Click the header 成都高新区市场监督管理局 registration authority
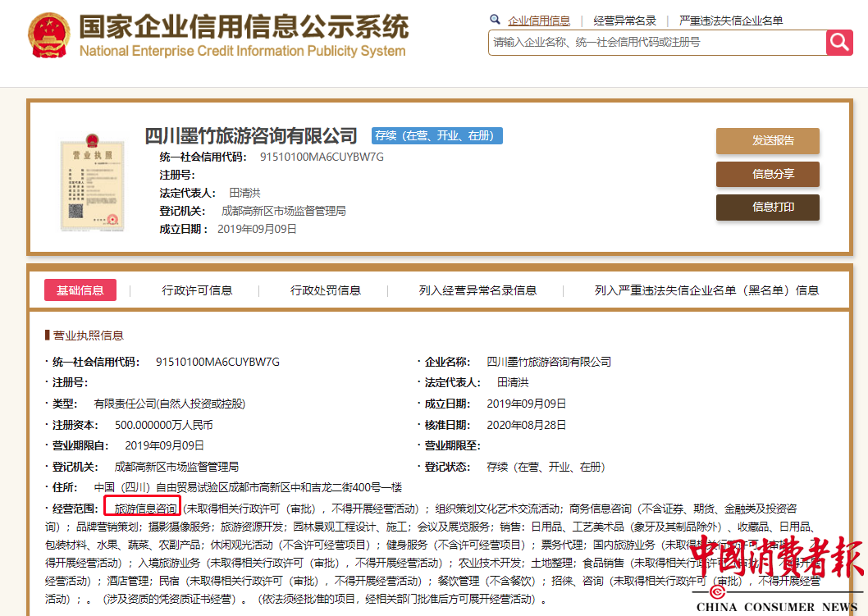This screenshot has width=868, height=616. [x=283, y=211]
